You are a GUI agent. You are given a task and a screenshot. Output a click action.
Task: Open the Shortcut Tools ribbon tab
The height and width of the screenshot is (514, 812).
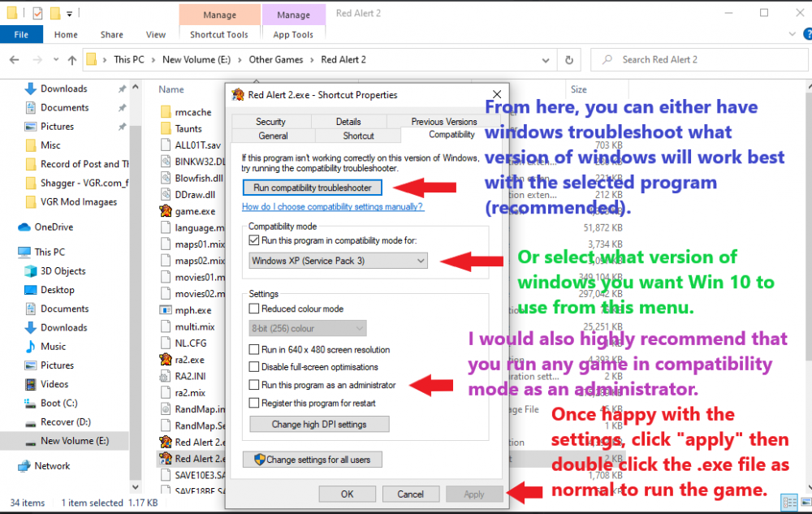tap(219, 35)
